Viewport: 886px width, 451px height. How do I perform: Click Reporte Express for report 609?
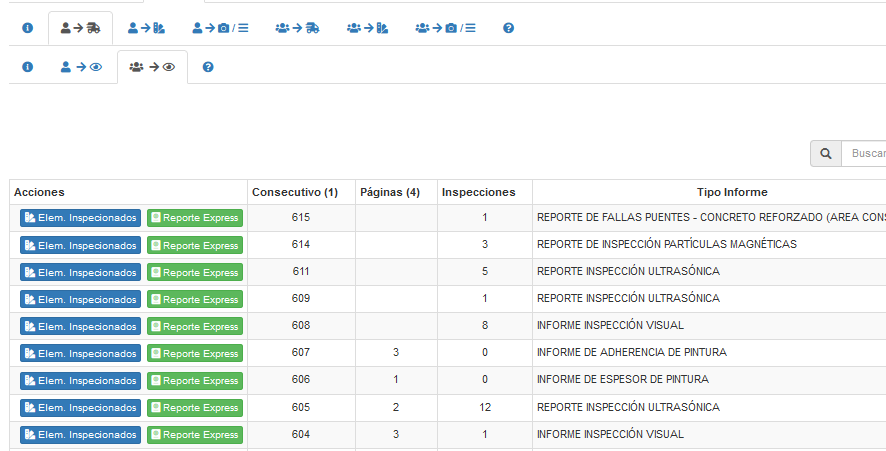[195, 299]
